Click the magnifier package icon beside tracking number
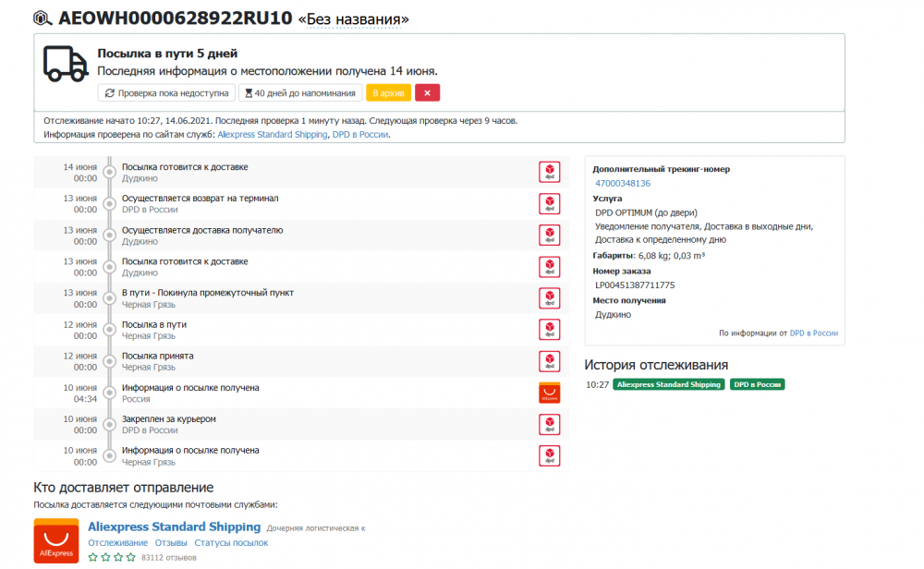The image size is (924, 569). tap(43, 18)
